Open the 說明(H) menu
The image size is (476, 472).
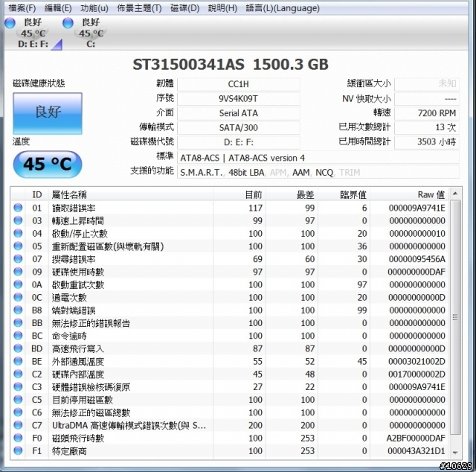[222, 8]
